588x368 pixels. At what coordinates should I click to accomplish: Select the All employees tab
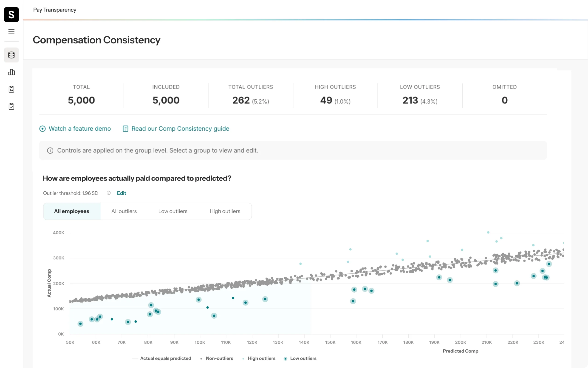(72, 211)
